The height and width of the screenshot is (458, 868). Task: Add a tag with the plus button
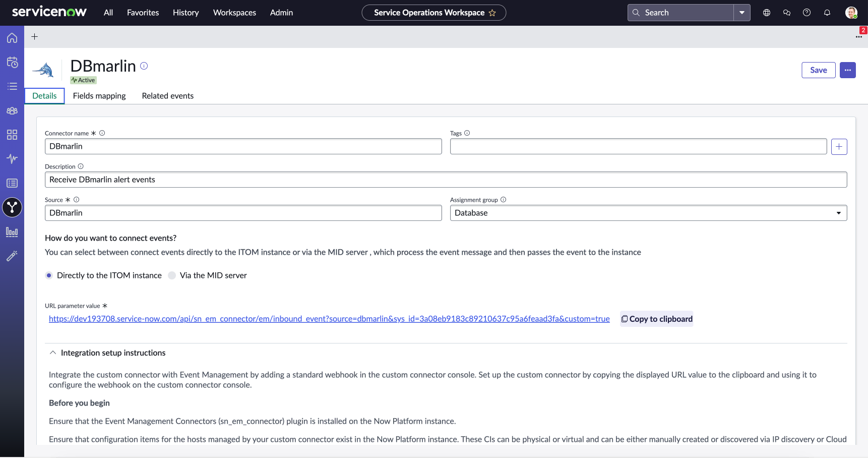(839, 147)
